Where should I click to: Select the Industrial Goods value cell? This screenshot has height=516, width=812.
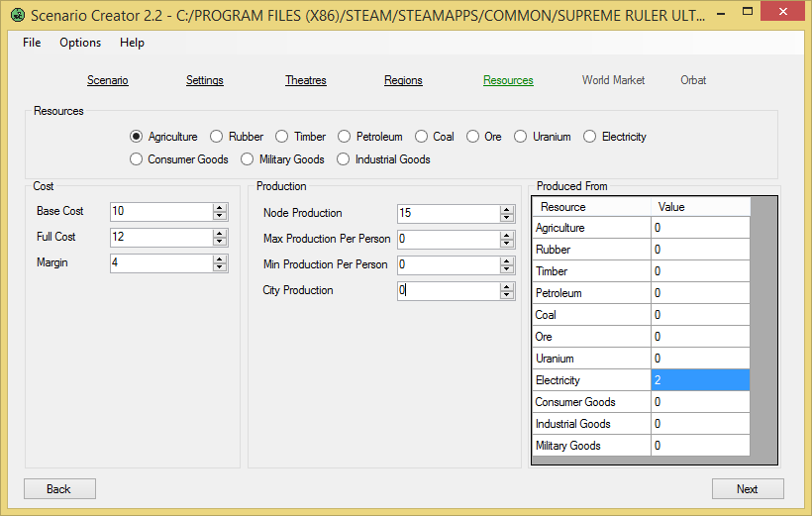click(700, 424)
